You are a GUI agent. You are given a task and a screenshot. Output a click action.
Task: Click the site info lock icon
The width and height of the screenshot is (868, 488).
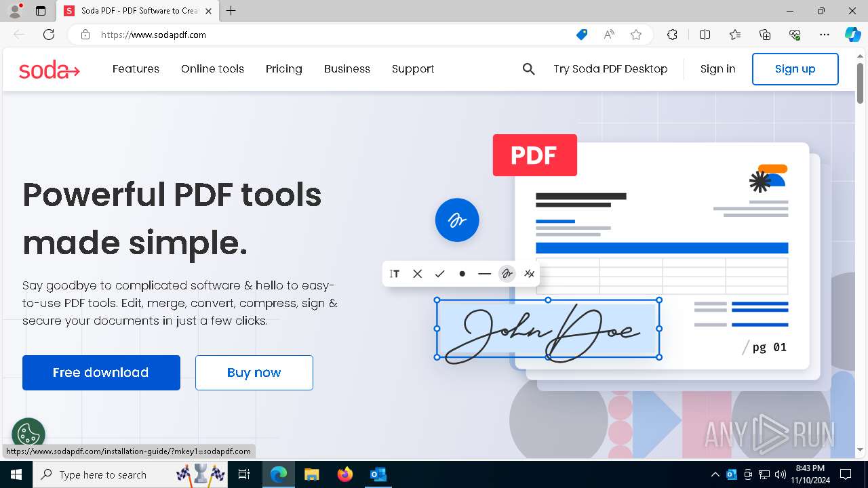(x=85, y=35)
